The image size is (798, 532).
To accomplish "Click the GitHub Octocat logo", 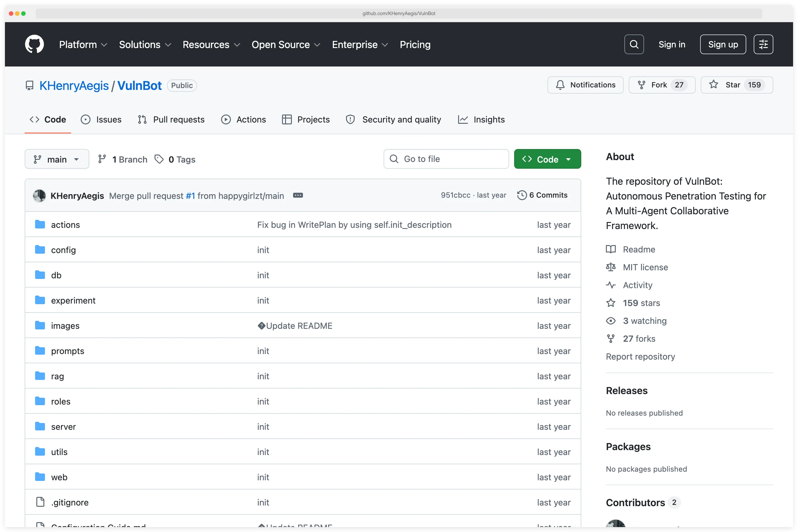I will (34, 44).
